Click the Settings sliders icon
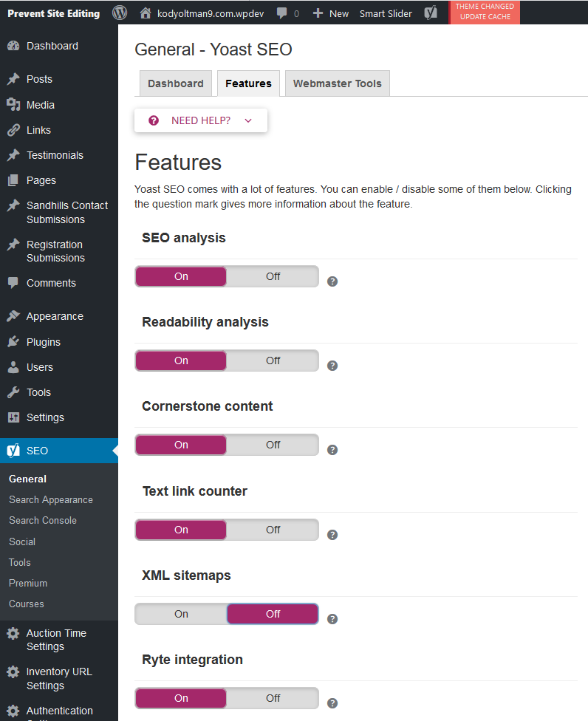This screenshot has width=588, height=721. tap(13, 417)
